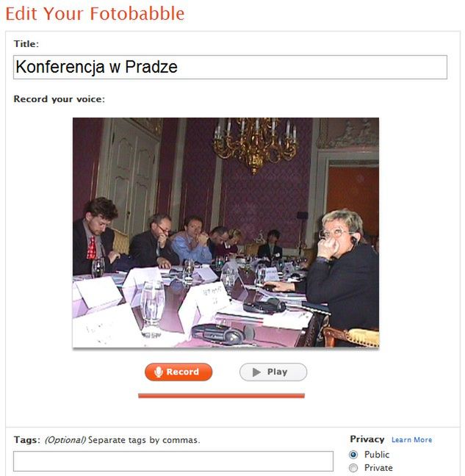Open the Learn More privacy link

pos(411,439)
